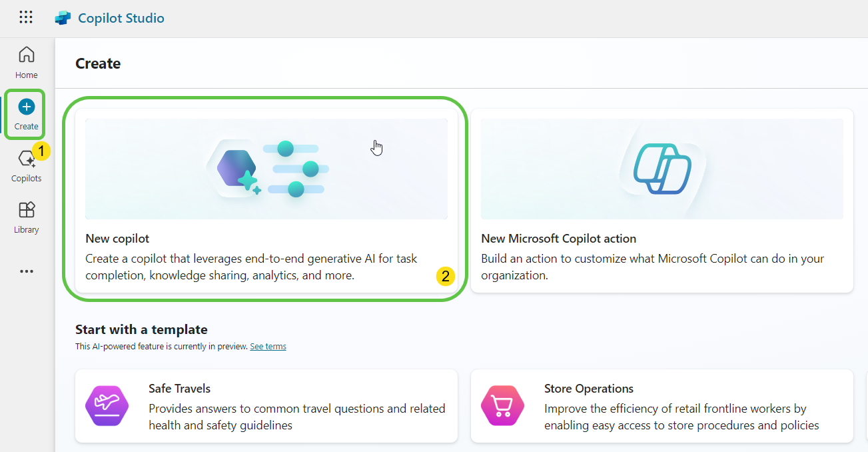868x452 pixels.
Task: Click the Copilot Studio title text
Action: [x=121, y=18]
